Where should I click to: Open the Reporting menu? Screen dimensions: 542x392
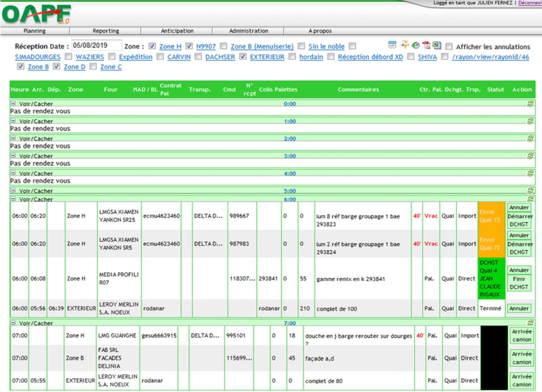click(106, 31)
